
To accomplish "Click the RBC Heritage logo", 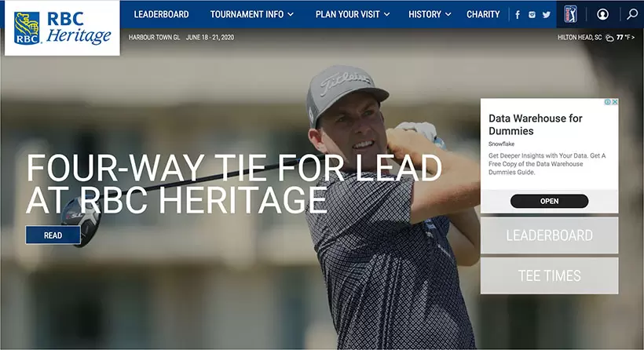I will click(x=62, y=28).
